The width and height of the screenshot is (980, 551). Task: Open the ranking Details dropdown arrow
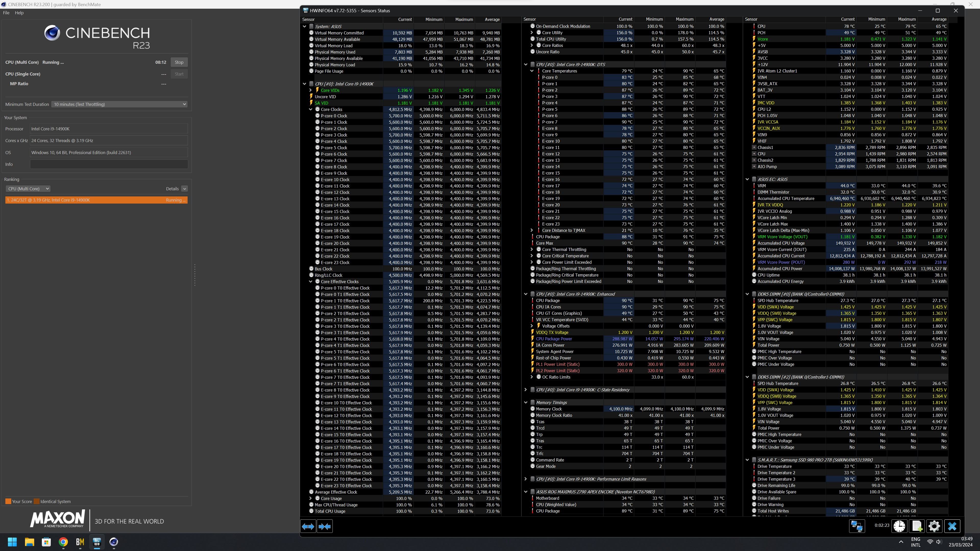pyautogui.click(x=185, y=189)
